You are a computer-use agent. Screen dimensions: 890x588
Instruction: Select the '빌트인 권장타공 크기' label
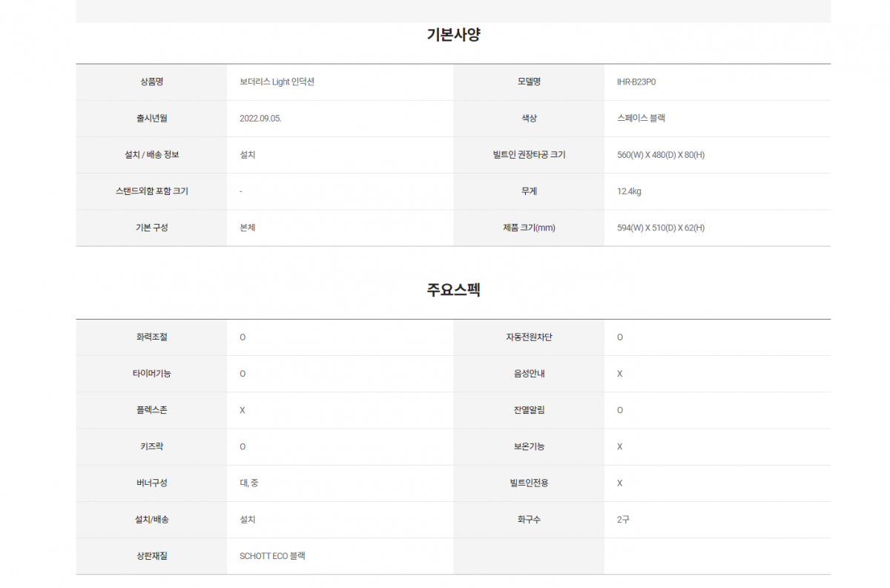point(529,155)
